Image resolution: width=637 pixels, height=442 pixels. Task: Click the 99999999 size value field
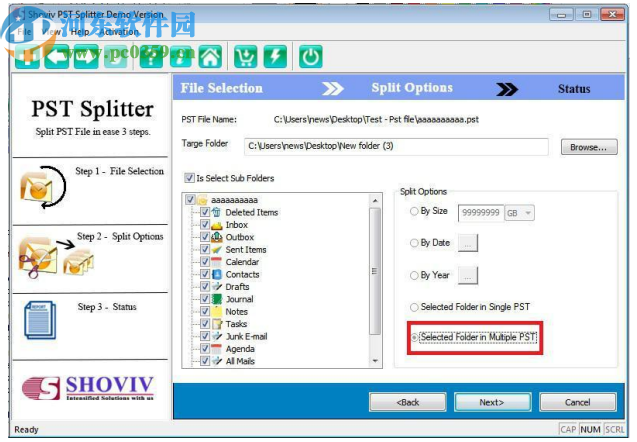click(x=481, y=213)
